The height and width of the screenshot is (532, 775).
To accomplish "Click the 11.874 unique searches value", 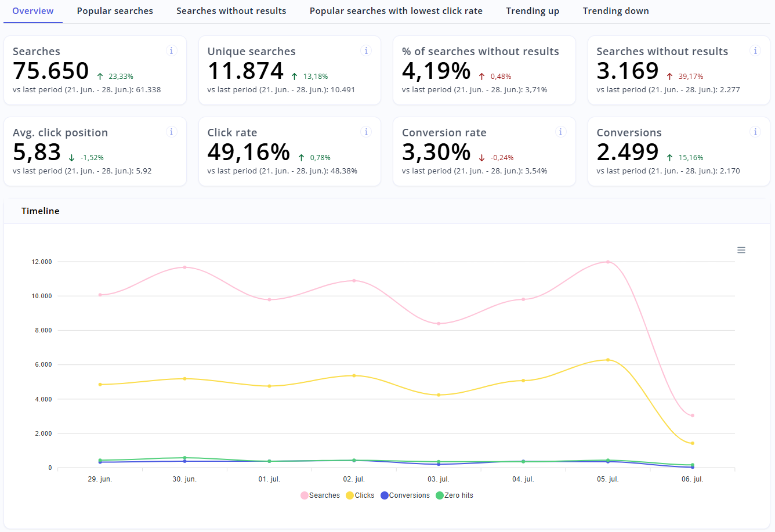I will (x=246, y=71).
